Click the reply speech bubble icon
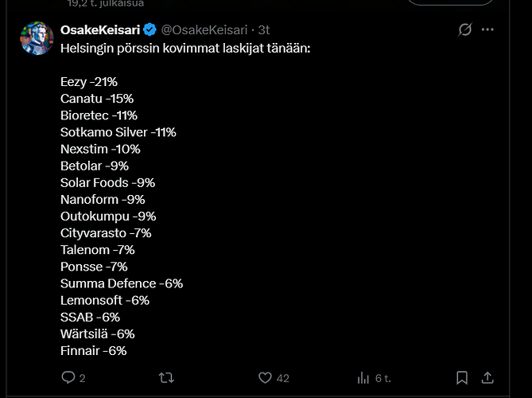The image size is (532, 398). coord(68,377)
